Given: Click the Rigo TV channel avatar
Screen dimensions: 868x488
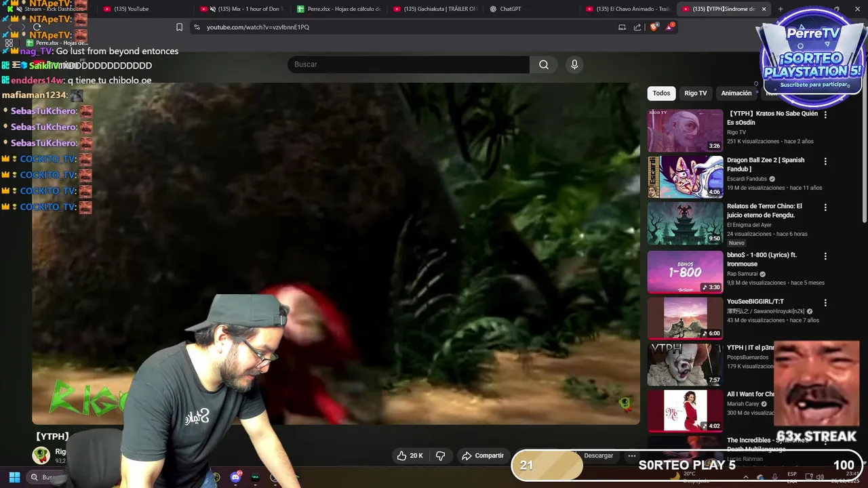Looking at the screenshot, I should coord(41,455).
